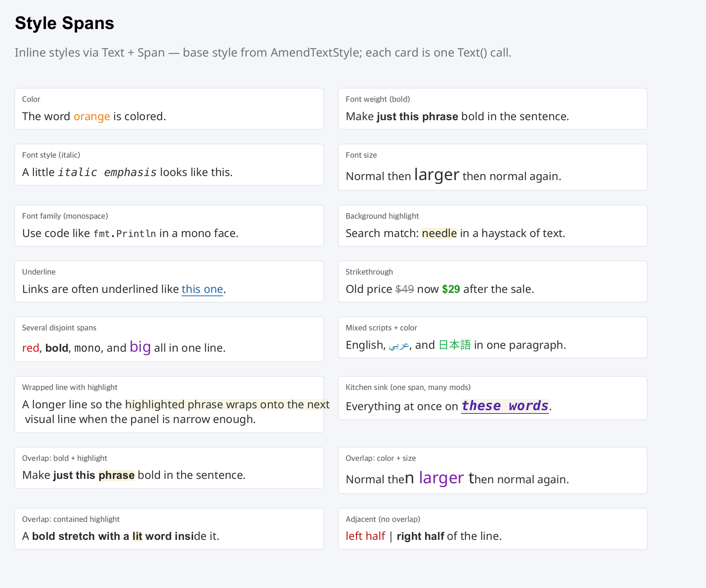Click the underlined 'this one' link
706x588 pixels.
202,289
